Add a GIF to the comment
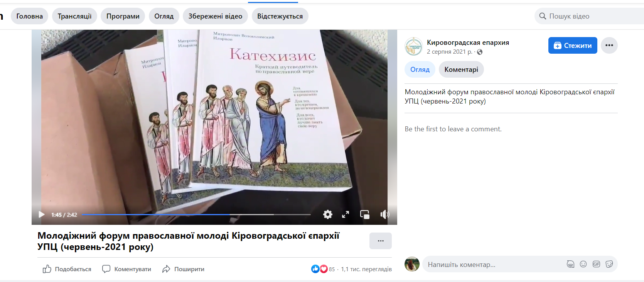This screenshot has height=282, width=644. pos(596,264)
